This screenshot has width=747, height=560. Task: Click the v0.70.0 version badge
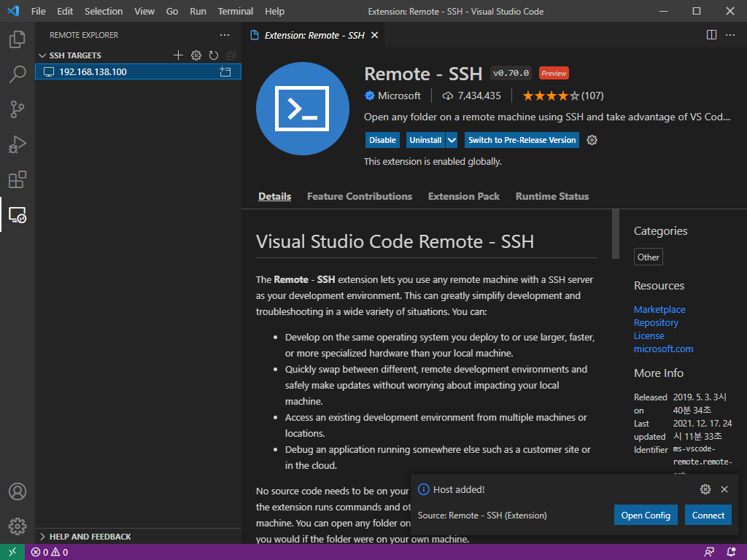click(511, 74)
